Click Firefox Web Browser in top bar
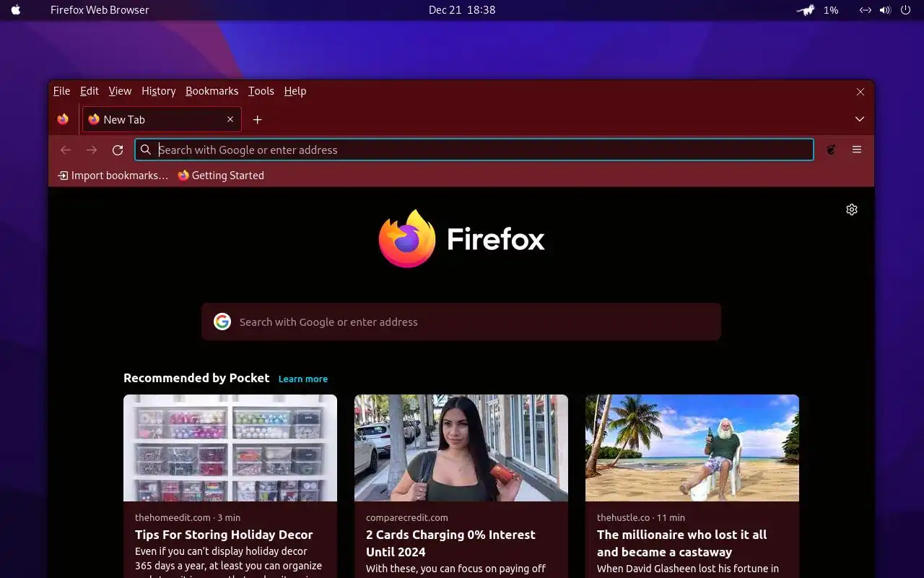 coord(100,10)
